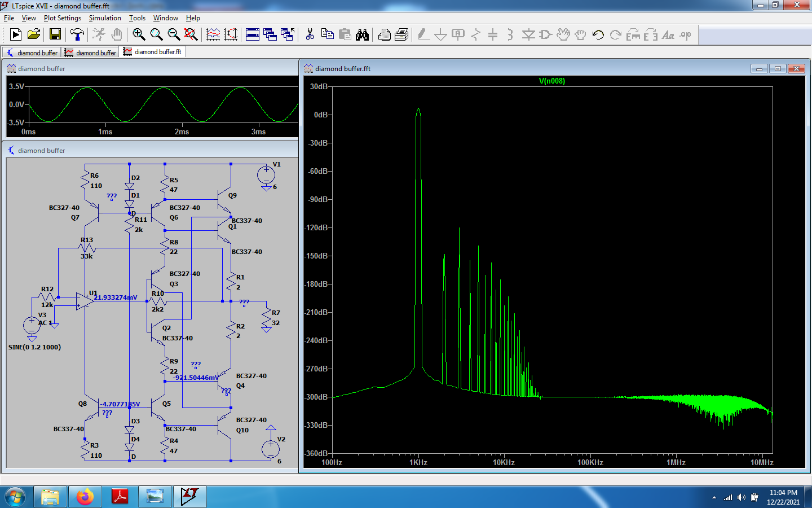Open the Tools menu
Image resolution: width=812 pixels, height=508 pixels.
tap(137, 18)
